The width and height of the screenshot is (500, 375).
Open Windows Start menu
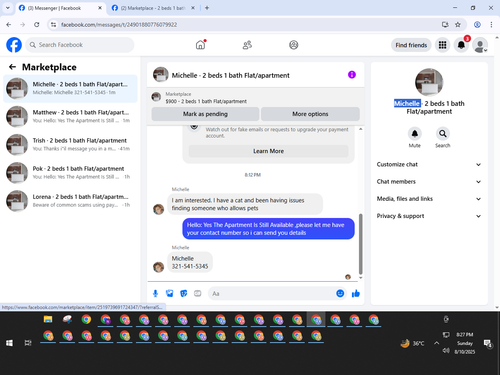click(9, 343)
